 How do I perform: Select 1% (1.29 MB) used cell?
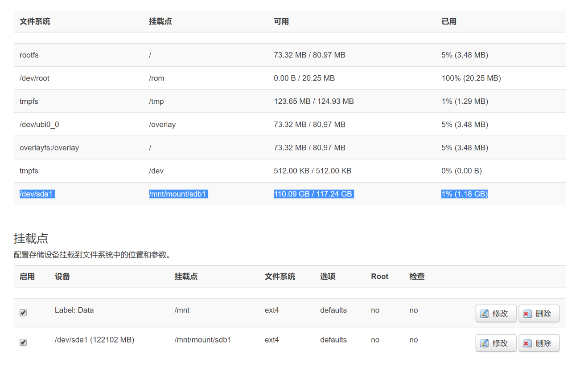click(x=465, y=102)
